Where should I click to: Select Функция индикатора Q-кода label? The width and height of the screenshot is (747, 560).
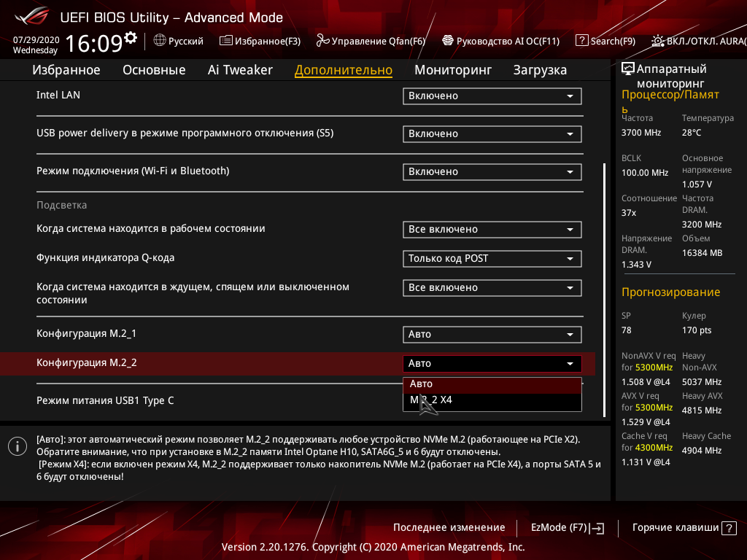[105, 258]
